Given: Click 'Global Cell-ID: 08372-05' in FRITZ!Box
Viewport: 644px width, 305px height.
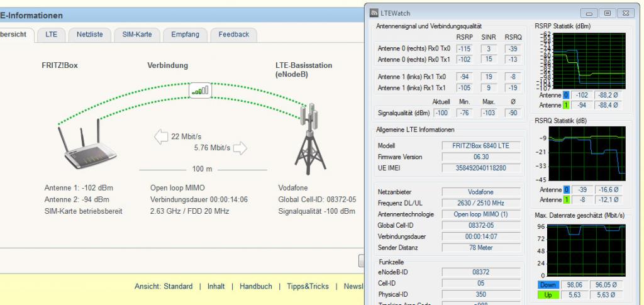Looking at the screenshot, I should (317, 200).
